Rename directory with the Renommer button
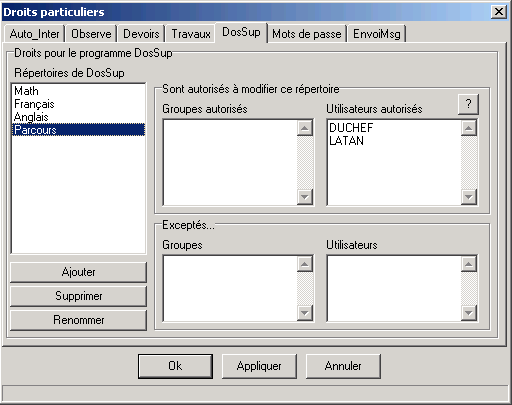Screen dimensions: 512x405 pyautogui.click(x=78, y=320)
